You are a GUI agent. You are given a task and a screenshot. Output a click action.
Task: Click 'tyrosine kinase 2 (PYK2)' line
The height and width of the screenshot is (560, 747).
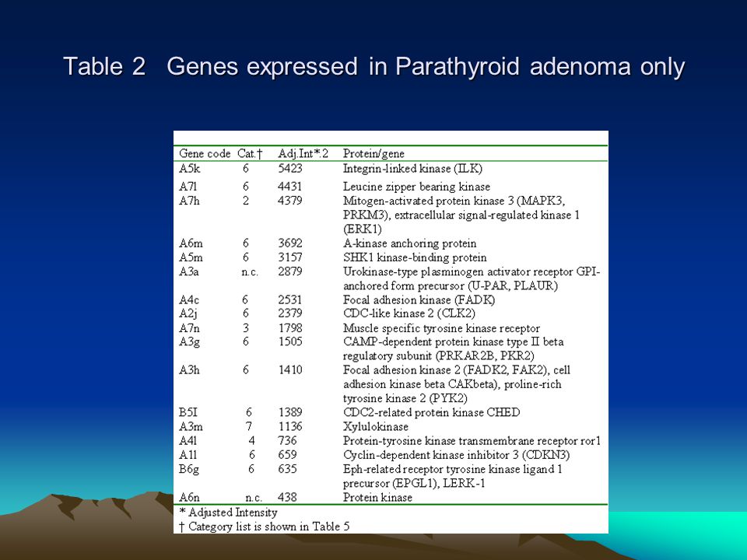pyautogui.click(x=405, y=398)
